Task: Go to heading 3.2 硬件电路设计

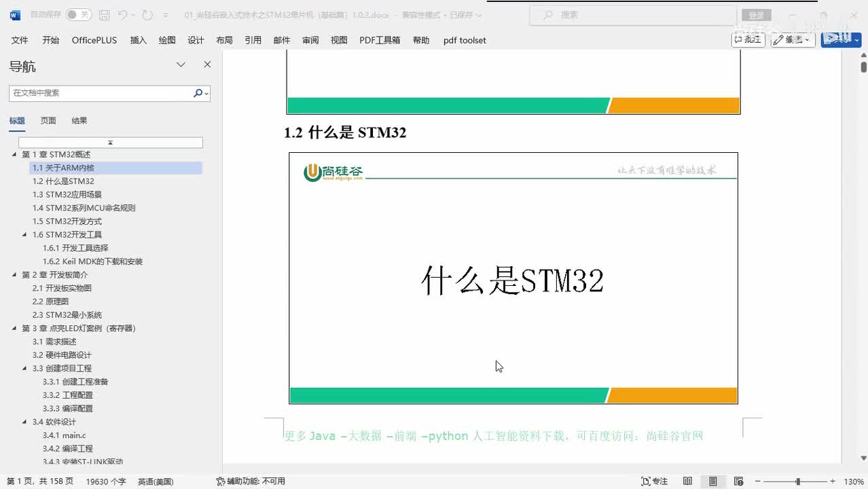Action: click(x=62, y=355)
